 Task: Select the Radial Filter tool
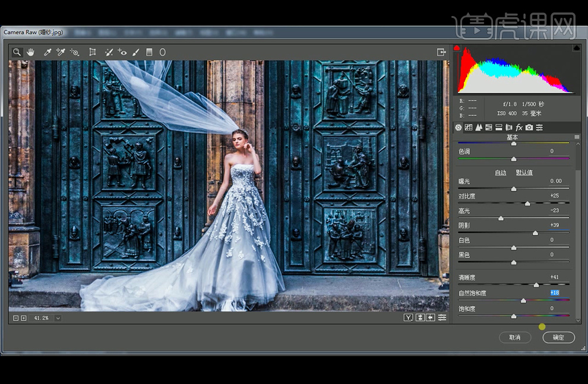162,52
